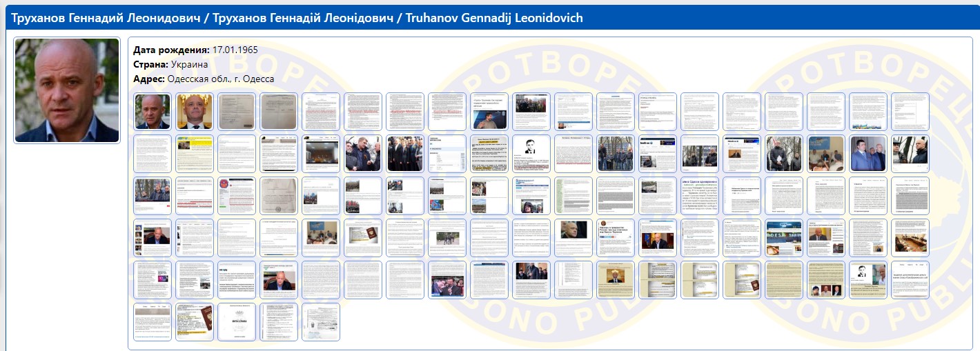
Task: Open second thumbnail, man in suit and tie
Action: tap(195, 112)
